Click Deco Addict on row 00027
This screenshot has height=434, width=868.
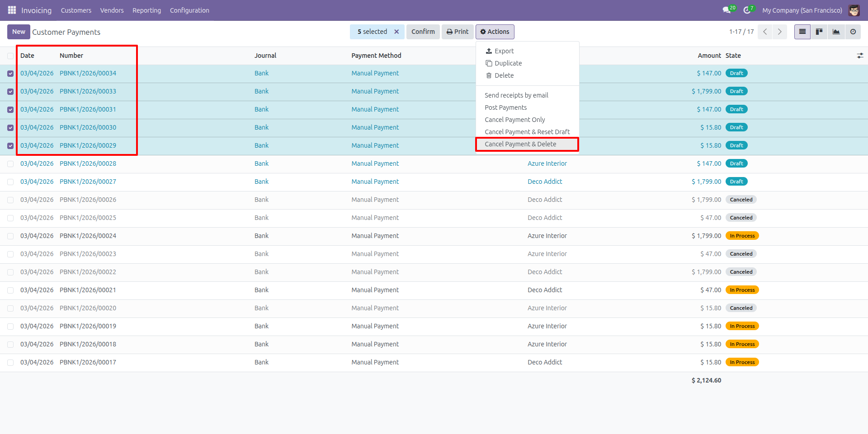545,182
